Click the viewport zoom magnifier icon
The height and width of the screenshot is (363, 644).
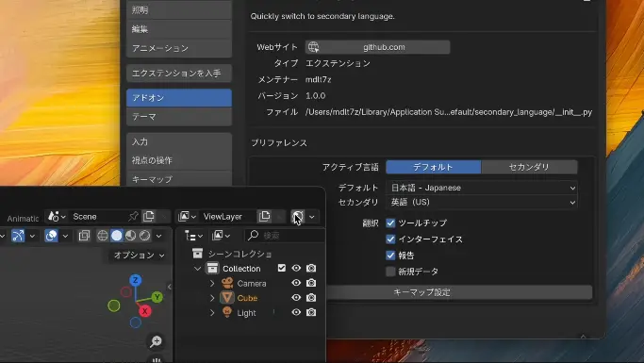[157, 341]
